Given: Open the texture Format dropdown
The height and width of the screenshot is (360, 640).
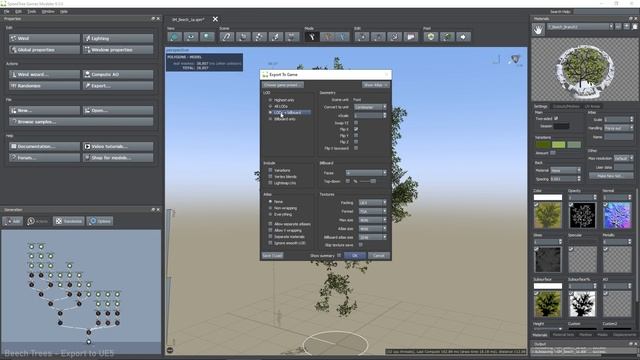Looking at the screenshot, I should pos(373,211).
